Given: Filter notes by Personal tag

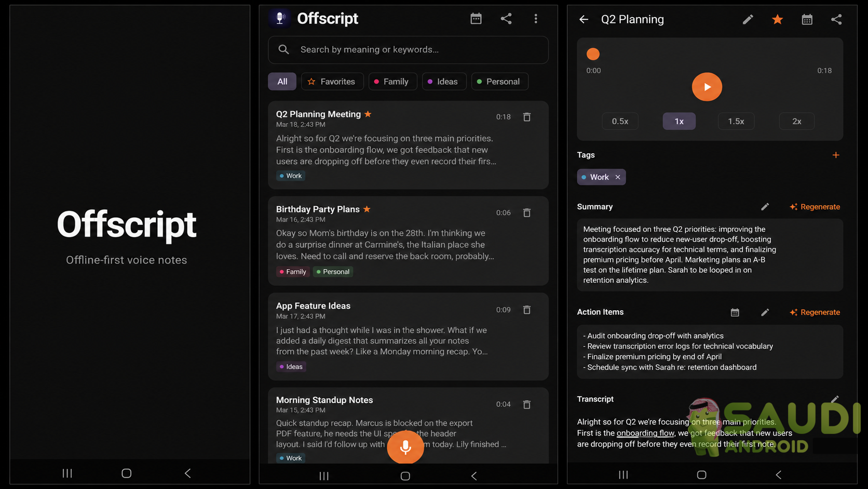Looking at the screenshot, I should (499, 82).
